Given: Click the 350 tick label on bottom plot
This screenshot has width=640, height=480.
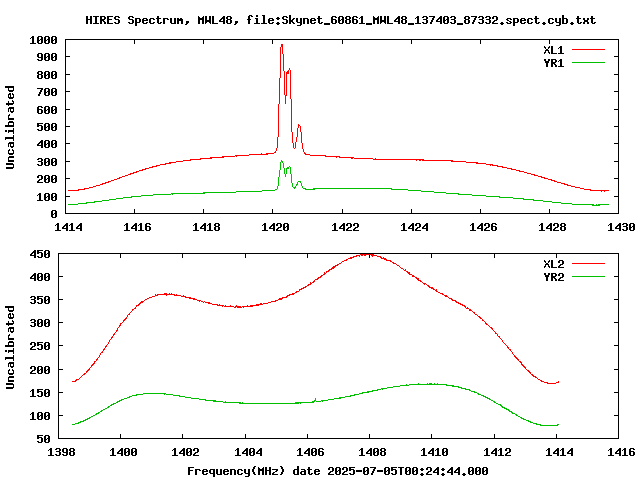Looking at the screenshot, I should [40, 300].
